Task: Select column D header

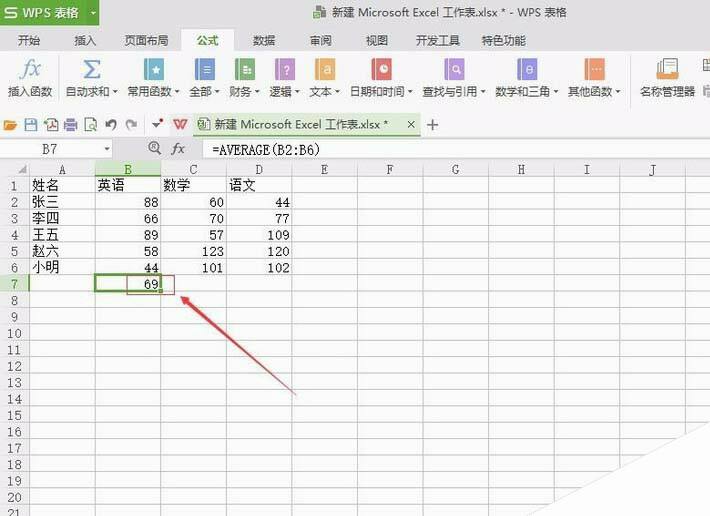Action: click(x=259, y=170)
